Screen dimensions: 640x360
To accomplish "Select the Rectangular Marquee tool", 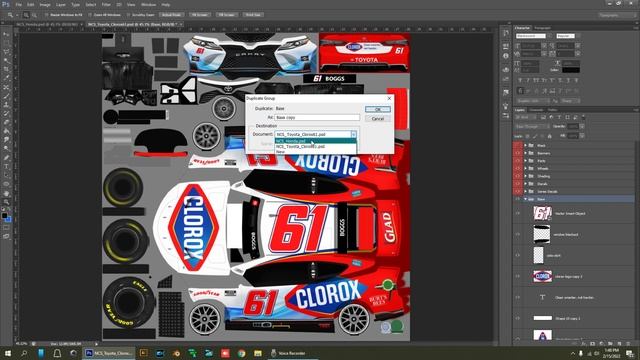I will pyautogui.click(x=6, y=43).
